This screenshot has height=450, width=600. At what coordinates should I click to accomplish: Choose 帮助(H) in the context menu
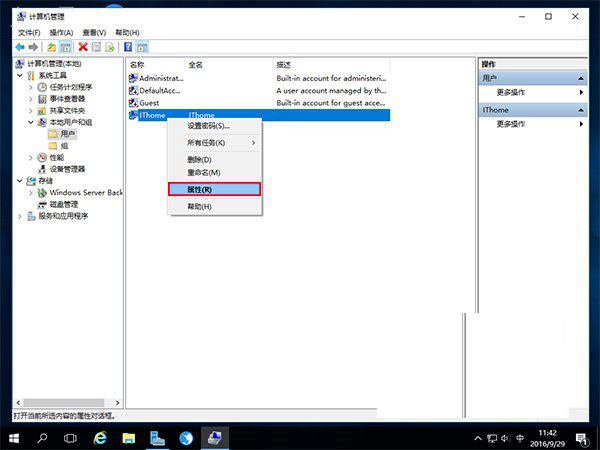[215, 206]
